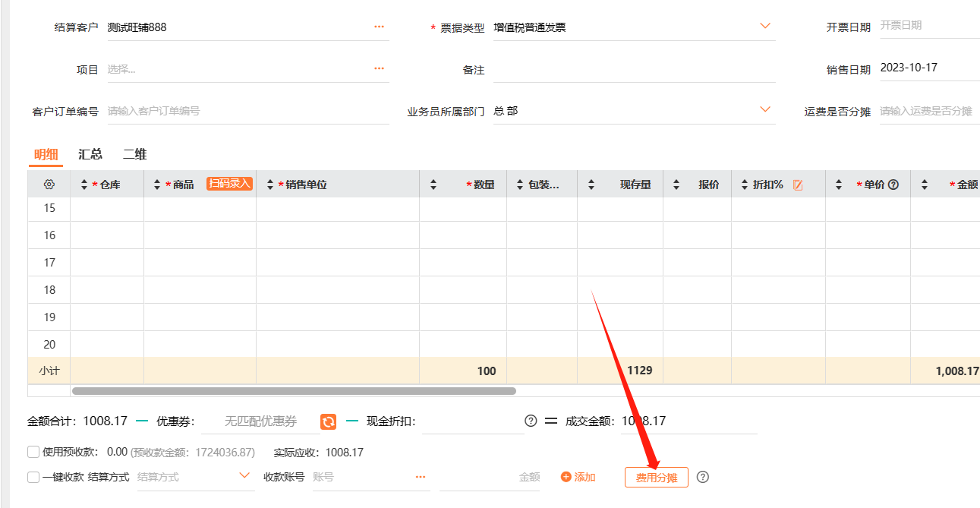Image resolution: width=980 pixels, height=508 pixels.
Task: Open project lookup ellipsis for 项目
Action: point(379,69)
